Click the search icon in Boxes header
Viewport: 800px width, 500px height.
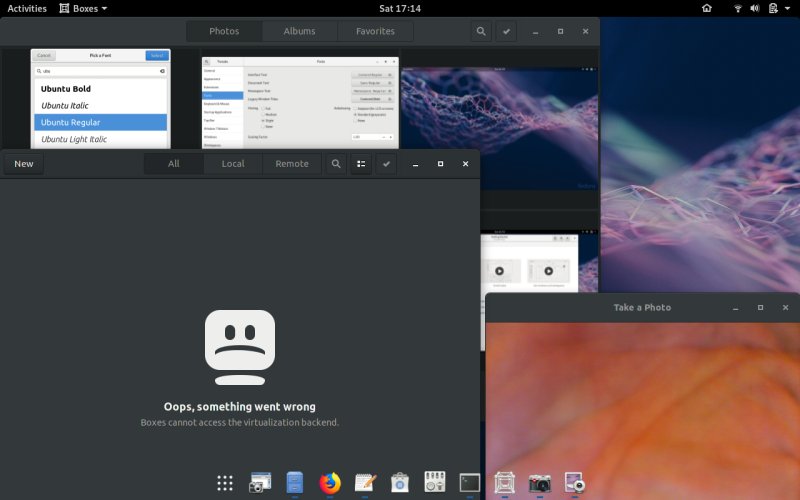click(337, 164)
